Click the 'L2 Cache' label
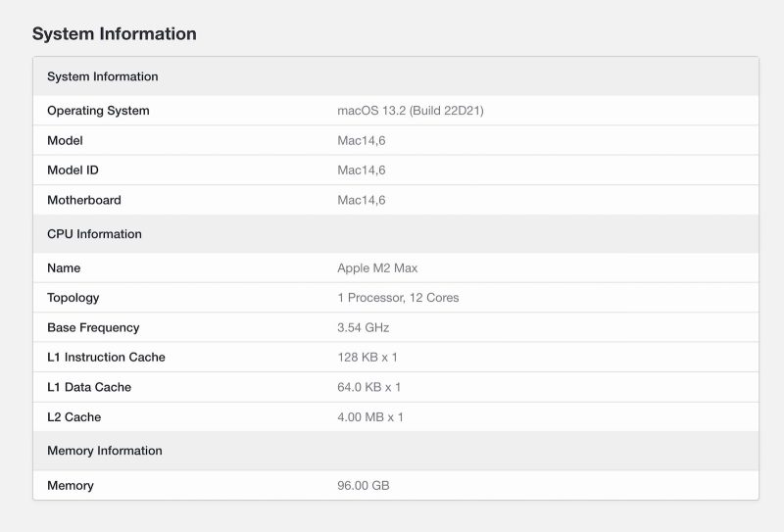The height and width of the screenshot is (532, 784). pos(74,417)
